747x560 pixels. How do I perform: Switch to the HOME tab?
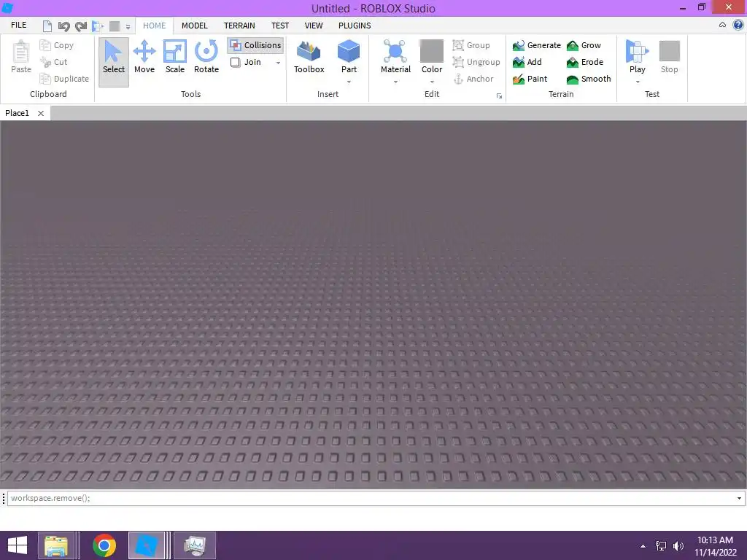tap(155, 26)
